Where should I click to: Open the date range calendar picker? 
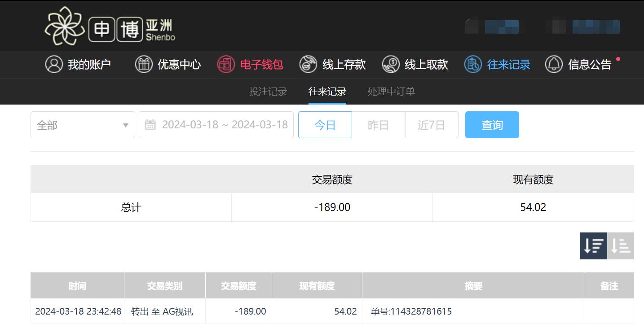216,125
